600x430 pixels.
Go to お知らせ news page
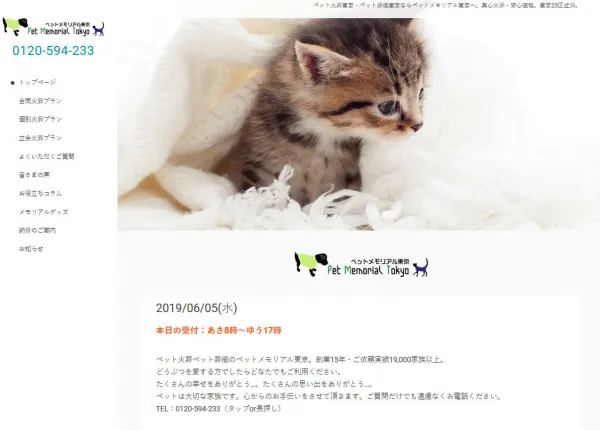[x=31, y=249]
